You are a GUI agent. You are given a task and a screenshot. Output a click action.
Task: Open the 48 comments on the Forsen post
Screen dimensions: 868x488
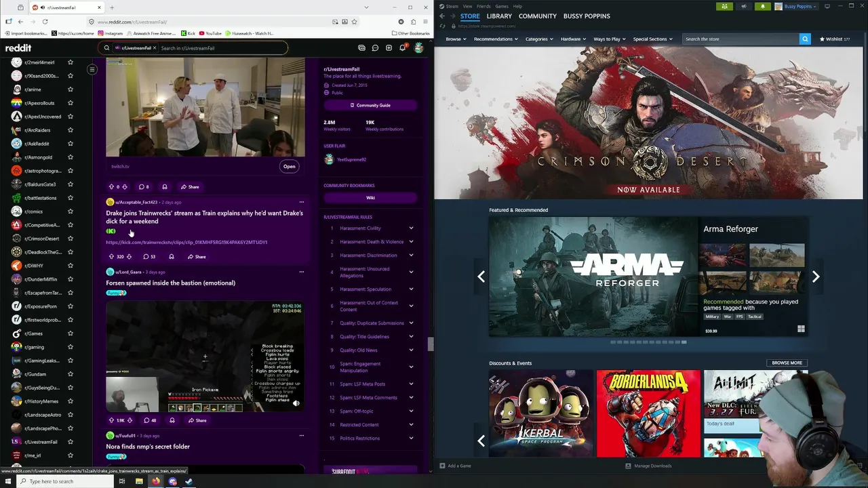150,420
